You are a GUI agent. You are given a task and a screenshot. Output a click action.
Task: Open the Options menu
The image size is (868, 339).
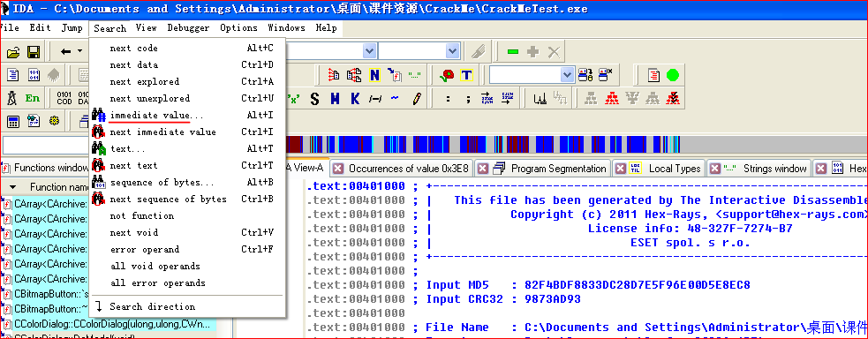pyautogui.click(x=238, y=27)
